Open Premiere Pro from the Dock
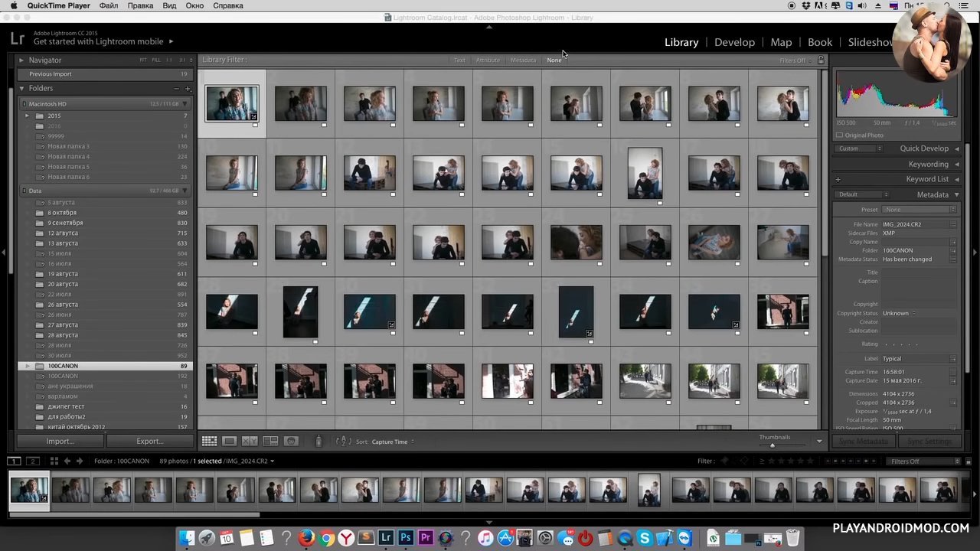The width and height of the screenshot is (980, 551). (x=426, y=538)
